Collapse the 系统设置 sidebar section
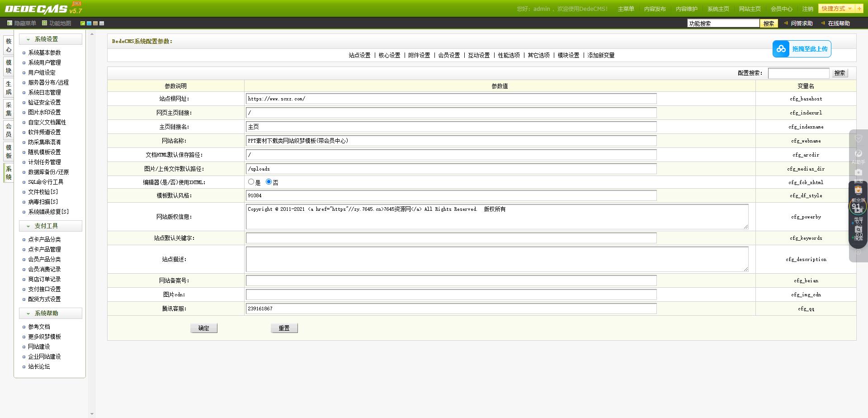The image size is (868, 418). (x=28, y=39)
